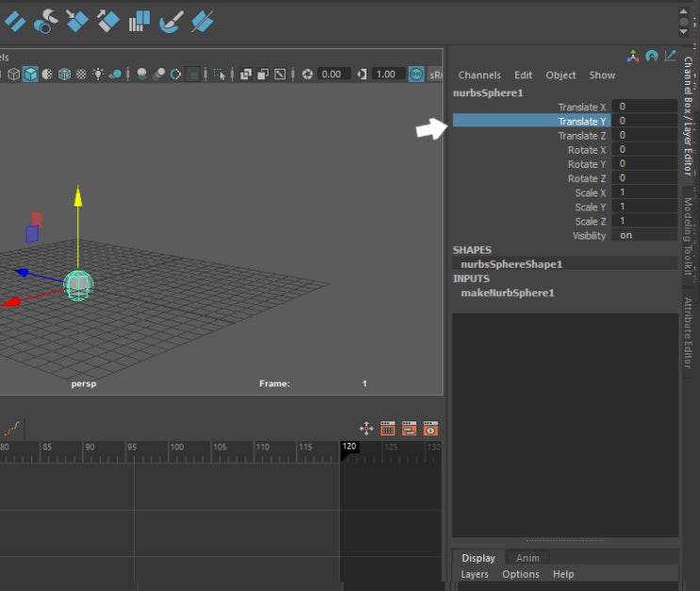Click the frame 120 timeline marker

coord(350,447)
